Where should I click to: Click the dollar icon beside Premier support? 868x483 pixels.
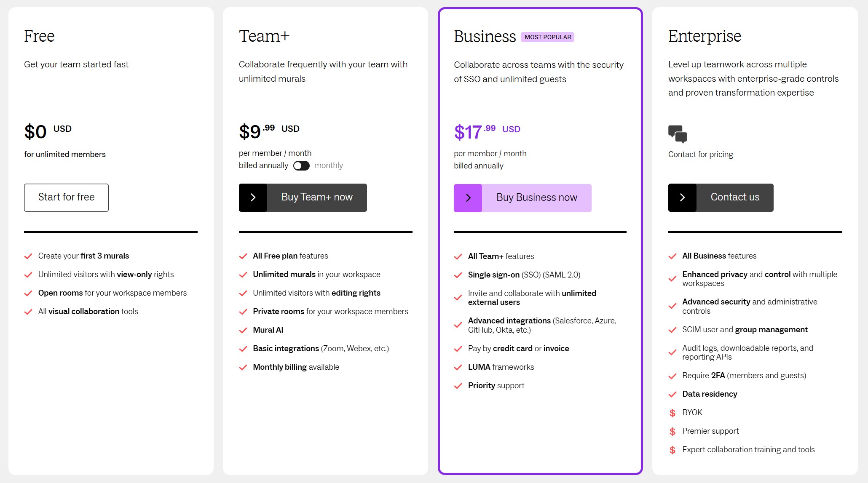click(672, 431)
